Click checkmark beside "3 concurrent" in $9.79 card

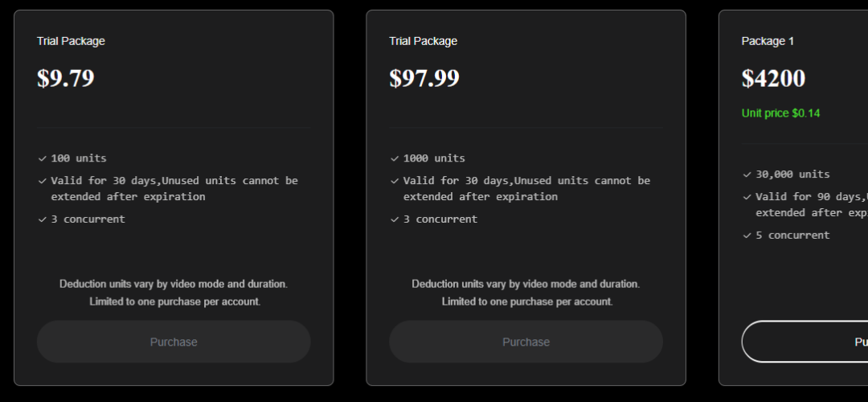coord(42,219)
